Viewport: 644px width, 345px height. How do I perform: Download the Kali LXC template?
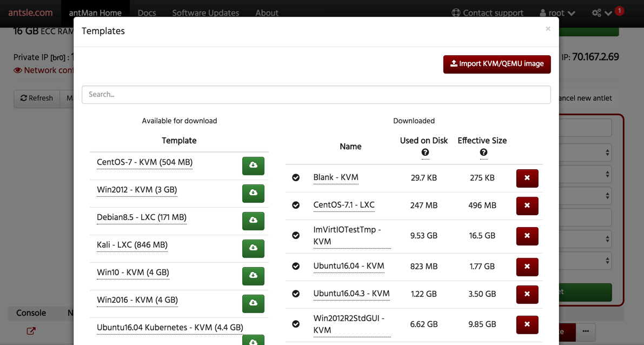[x=253, y=248]
